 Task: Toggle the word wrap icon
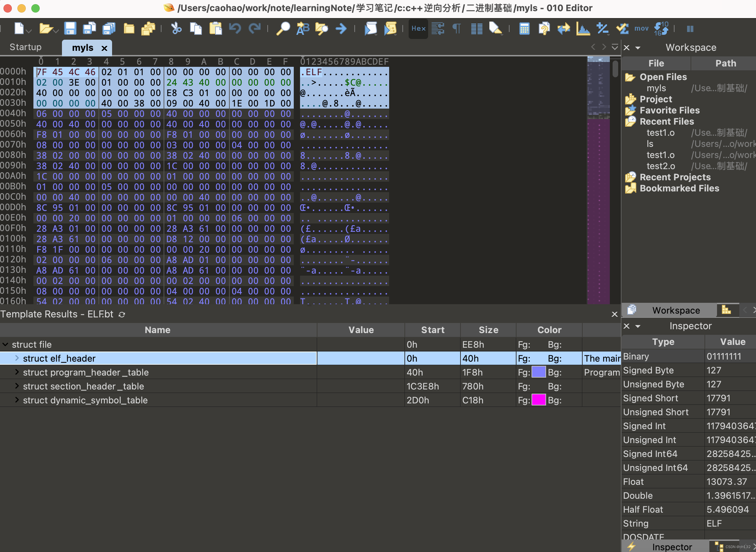pyautogui.click(x=438, y=29)
